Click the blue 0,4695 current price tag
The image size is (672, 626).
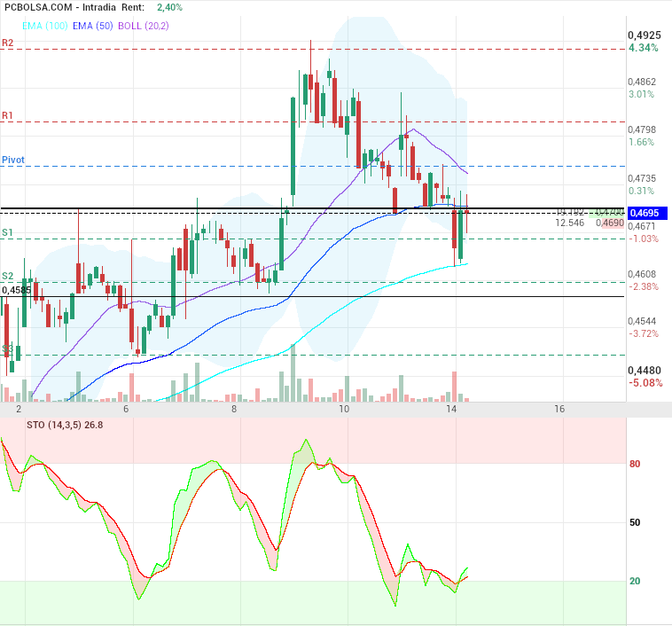click(643, 213)
